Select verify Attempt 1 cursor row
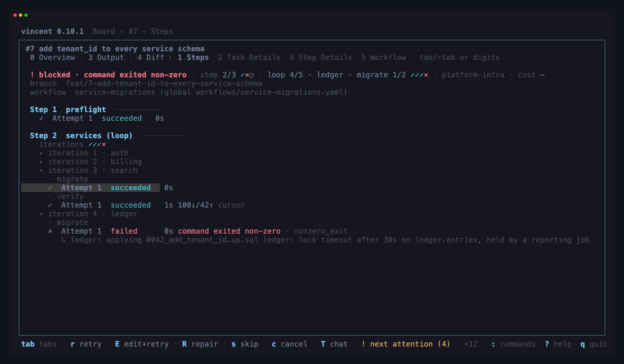The width and height of the screenshot is (624, 364). click(146, 205)
